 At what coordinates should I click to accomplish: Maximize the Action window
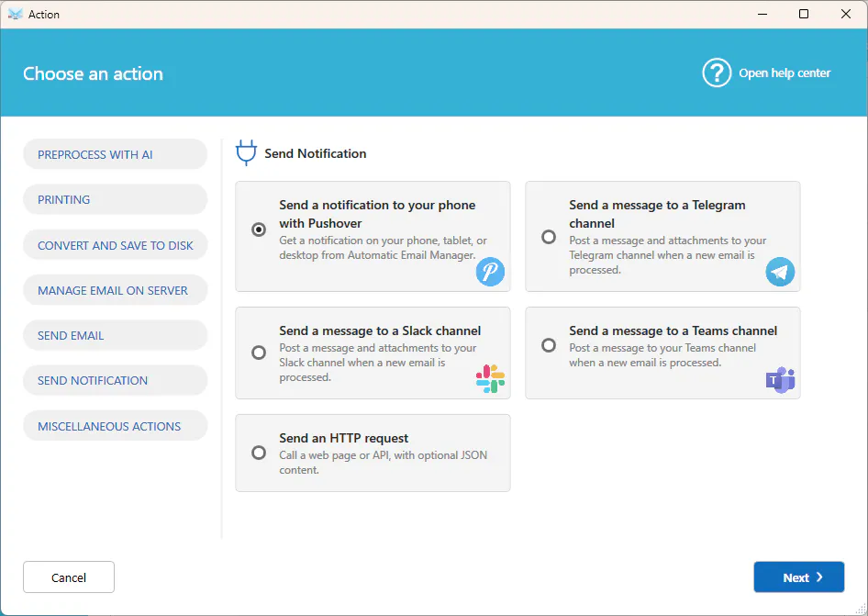pos(804,15)
